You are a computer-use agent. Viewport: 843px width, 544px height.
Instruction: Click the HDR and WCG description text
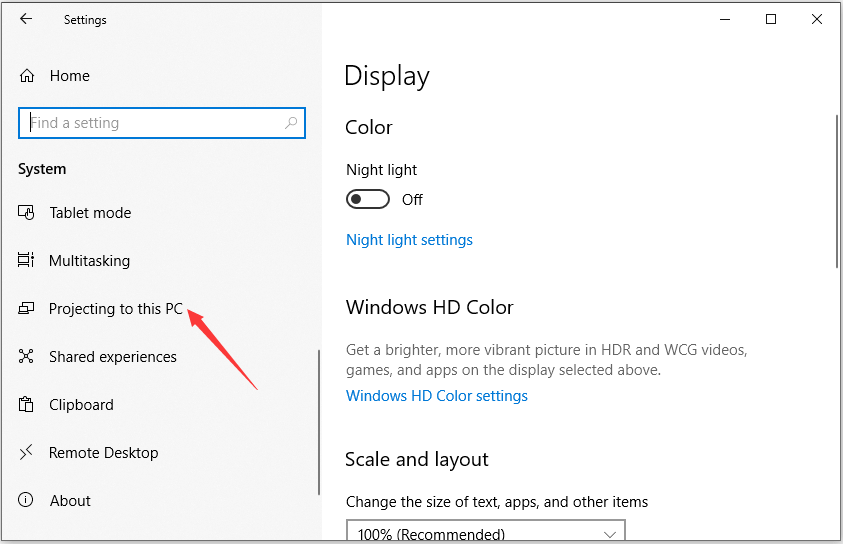546,360
